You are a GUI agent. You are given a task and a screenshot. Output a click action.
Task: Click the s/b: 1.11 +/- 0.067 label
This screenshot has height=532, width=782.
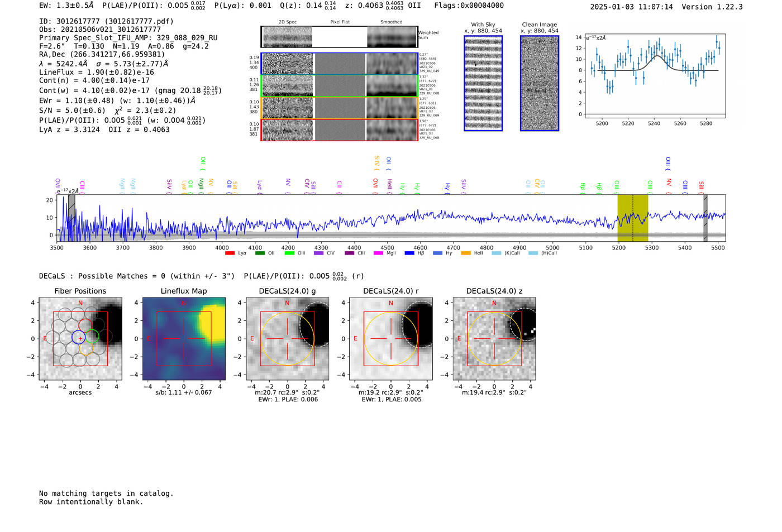click(184, 392)
